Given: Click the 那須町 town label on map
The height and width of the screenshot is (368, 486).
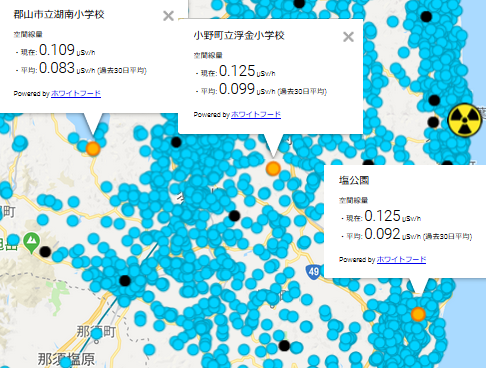Looking at the screenshot, I should (x=96, y=332).
